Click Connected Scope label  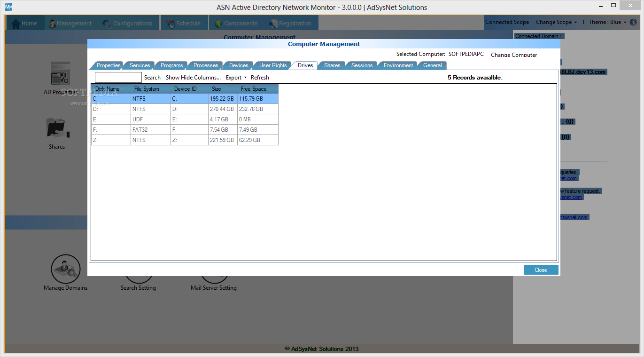tap(507, 22)
